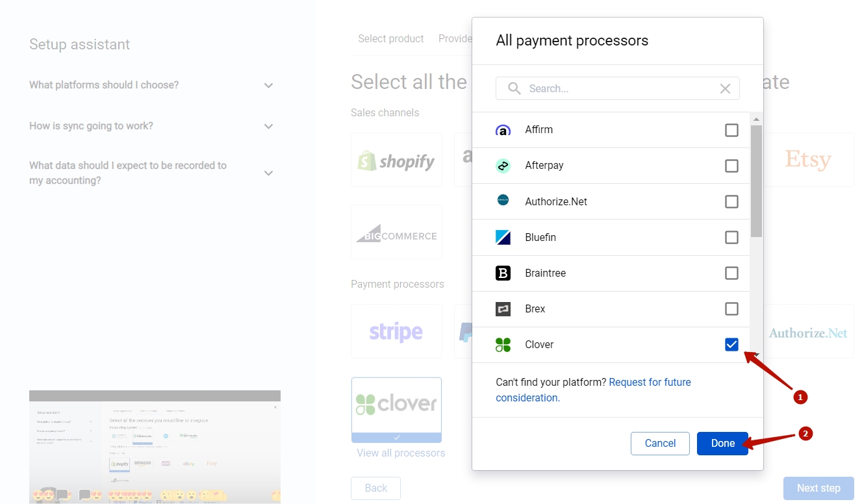Select the Stripe payment processor tile
The image size is (862, 504).
click(396, 331)
